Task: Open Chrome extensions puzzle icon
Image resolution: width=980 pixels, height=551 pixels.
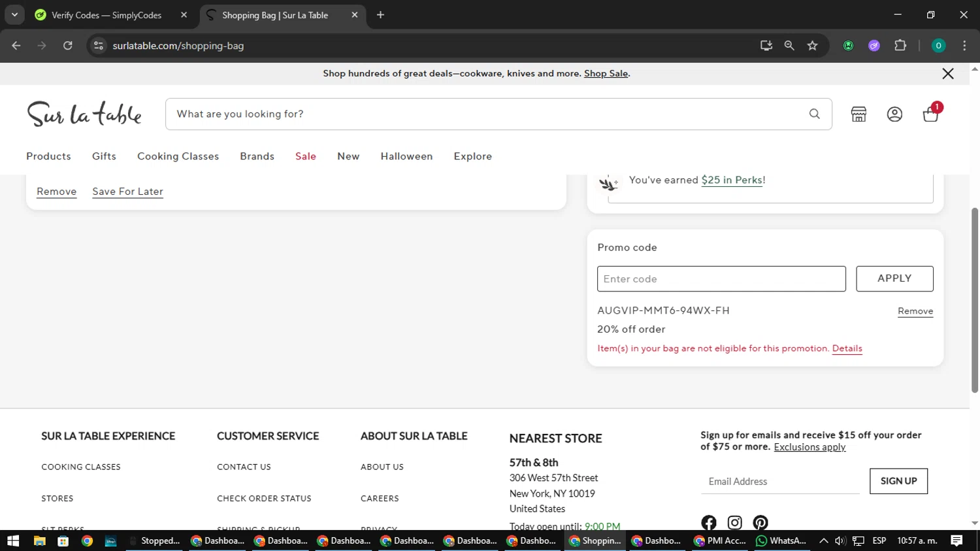Action: 900,46
